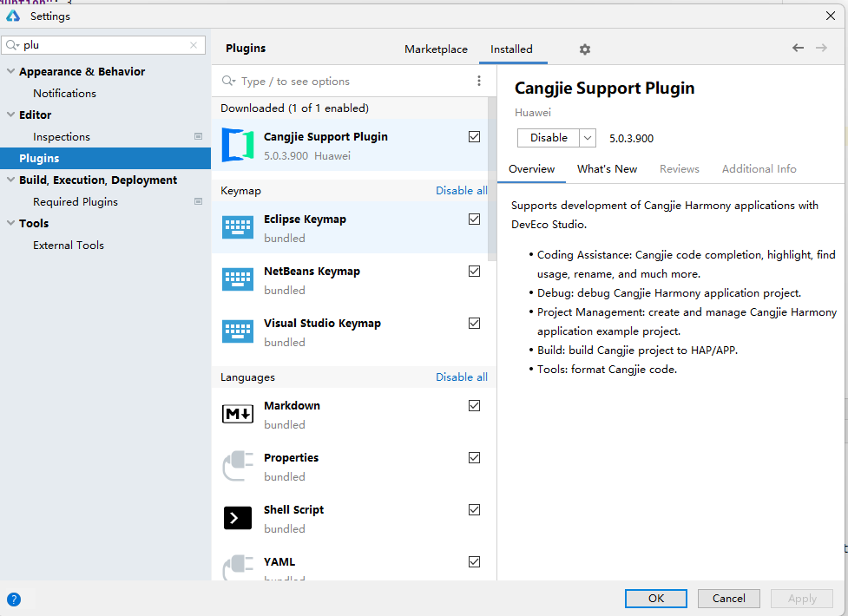848x616 pixels.
Task: Clear the settings search field text
Action: pos(194,45)
